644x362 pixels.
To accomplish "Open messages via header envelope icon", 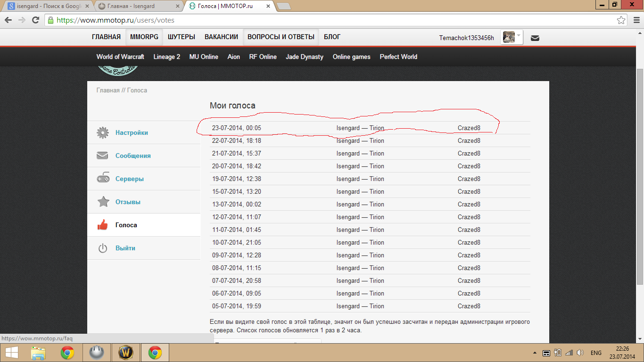I will (535, 38).
